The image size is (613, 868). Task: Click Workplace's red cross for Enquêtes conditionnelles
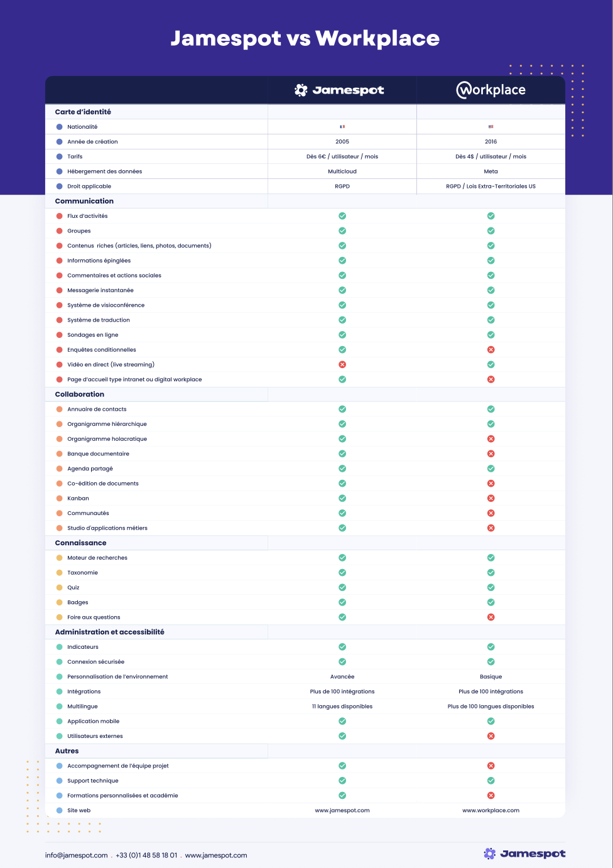pos(491,350)
